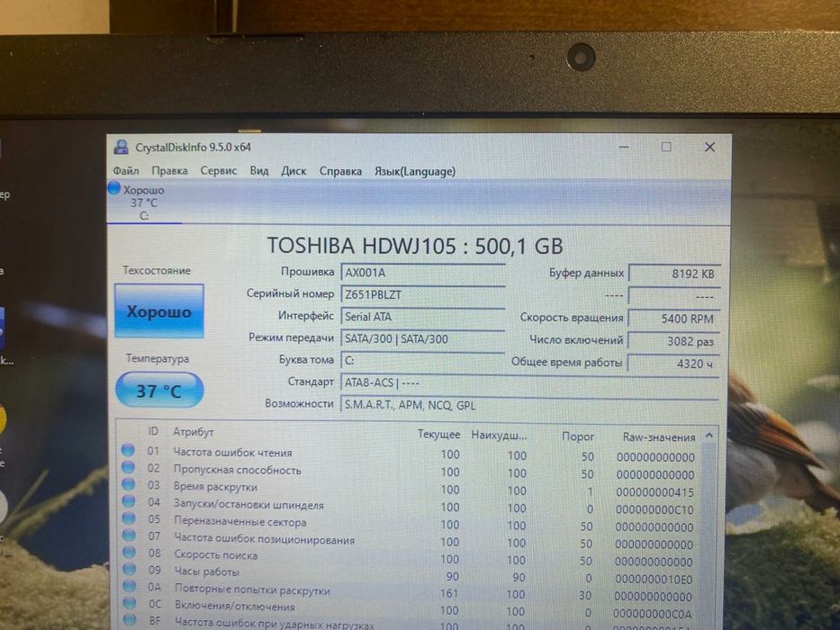Click the Порог column header
Viewport: 840px width, 630px height.
tap(578, 436)
